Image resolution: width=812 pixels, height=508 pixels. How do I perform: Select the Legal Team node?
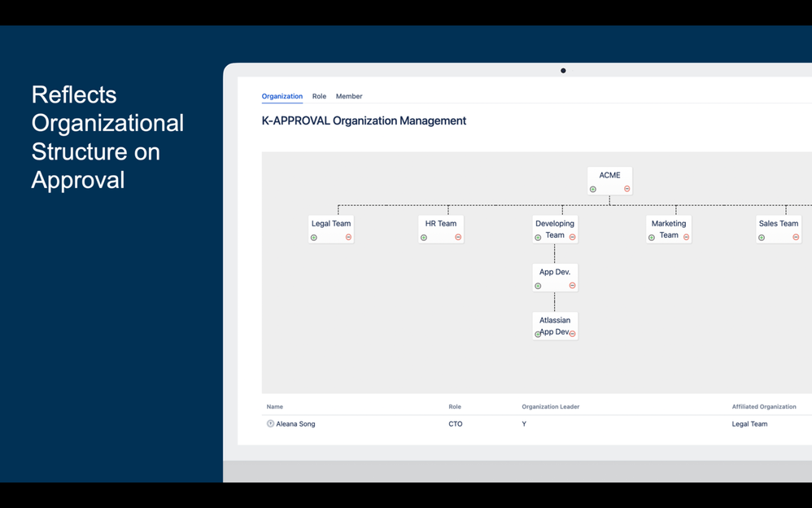point(331,229)
